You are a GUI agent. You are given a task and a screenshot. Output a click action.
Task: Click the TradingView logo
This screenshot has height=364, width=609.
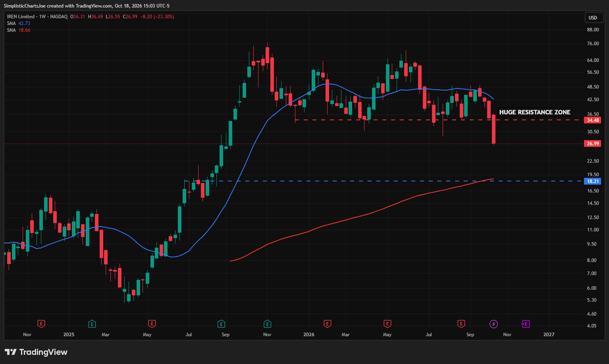pos(36,352)
